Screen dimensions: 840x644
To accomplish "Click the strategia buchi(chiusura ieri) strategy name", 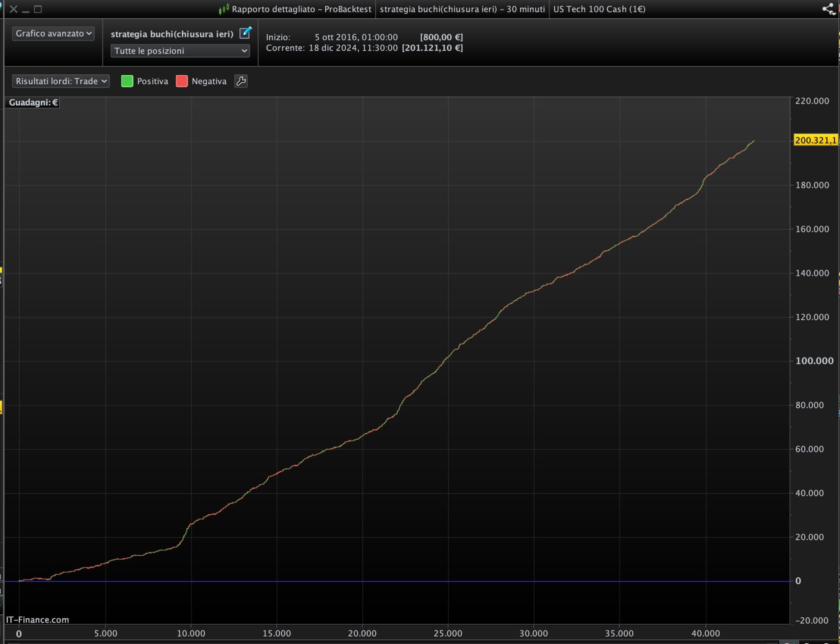I will (172, 34).
